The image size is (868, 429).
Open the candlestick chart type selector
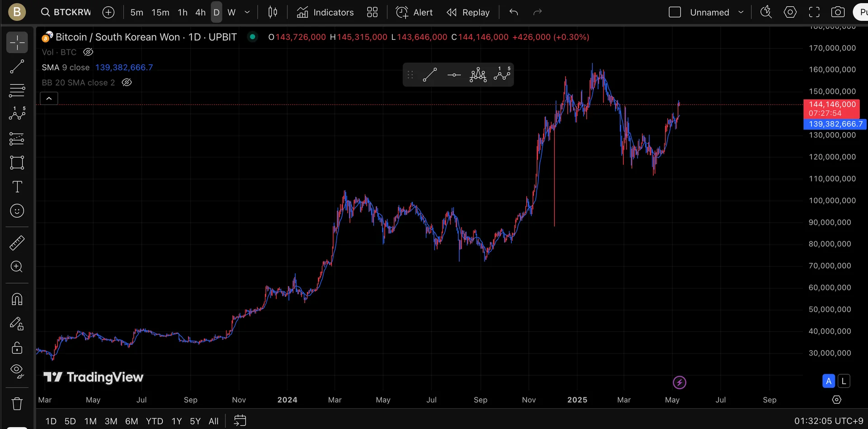pyautogui.click(x=273, y=12)
